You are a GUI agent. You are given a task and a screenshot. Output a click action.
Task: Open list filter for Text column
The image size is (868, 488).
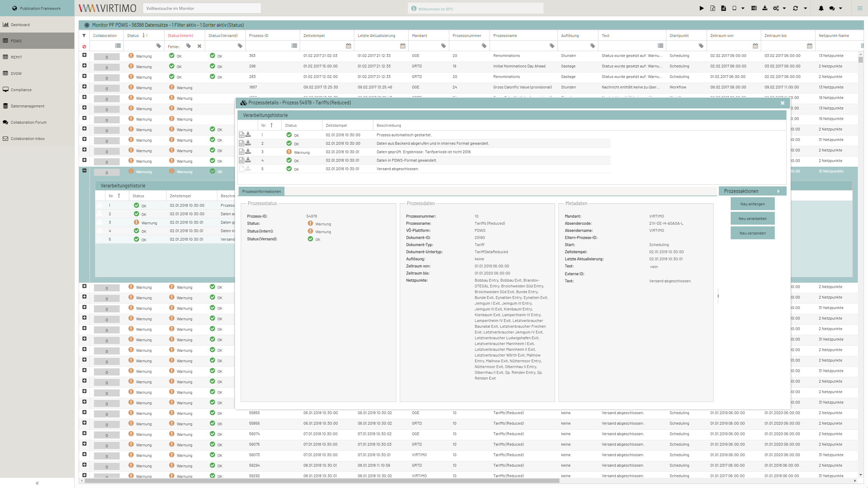coord(660,46)
